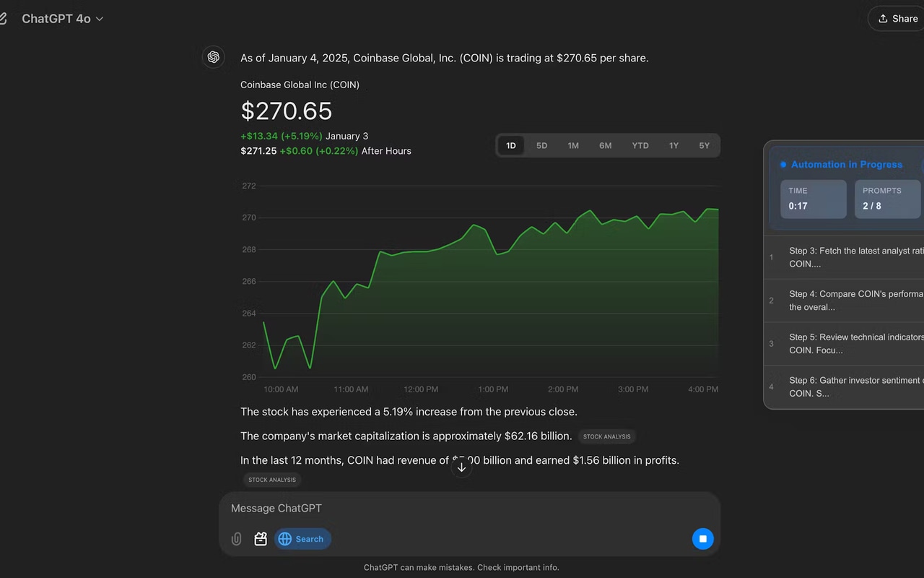Show the YTD chart range

640,146
